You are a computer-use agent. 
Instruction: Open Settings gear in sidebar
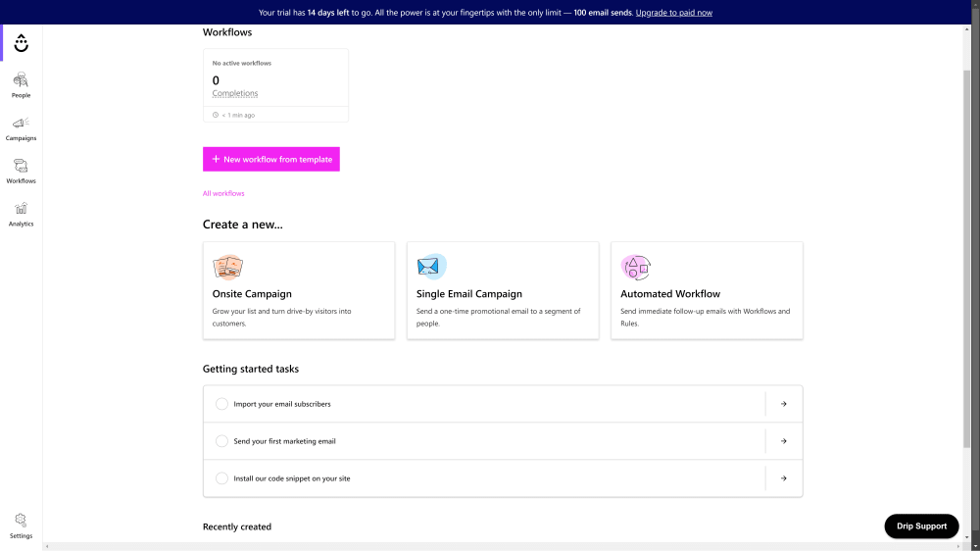pos(21,525)
